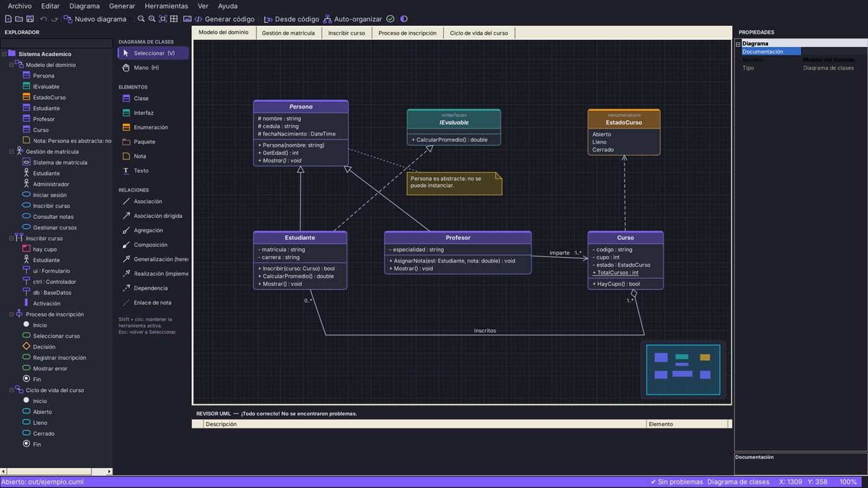
Task: Collapse the Inscribir curso tree node
Action: [x=11, y=238]
